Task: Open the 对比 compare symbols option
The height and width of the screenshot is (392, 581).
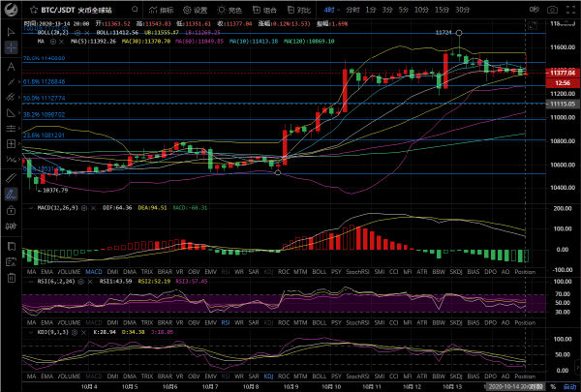Action: [x=299, y=10]
